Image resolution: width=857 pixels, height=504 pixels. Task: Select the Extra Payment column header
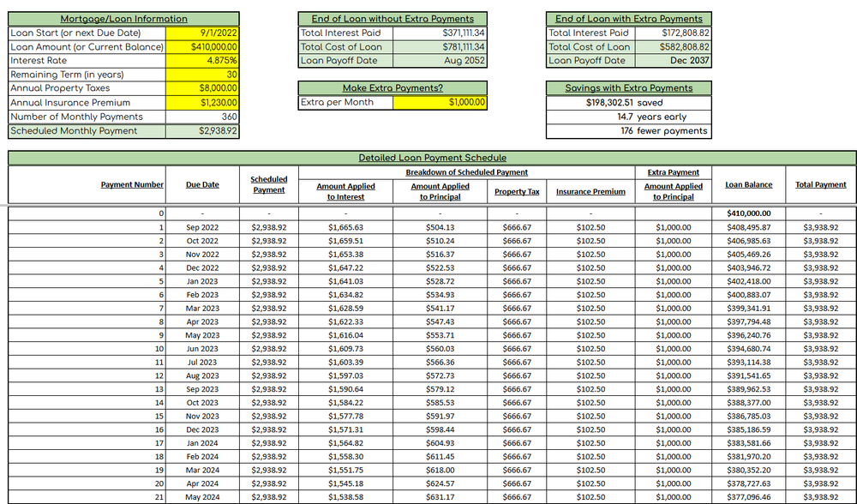(x=674, y=172)
